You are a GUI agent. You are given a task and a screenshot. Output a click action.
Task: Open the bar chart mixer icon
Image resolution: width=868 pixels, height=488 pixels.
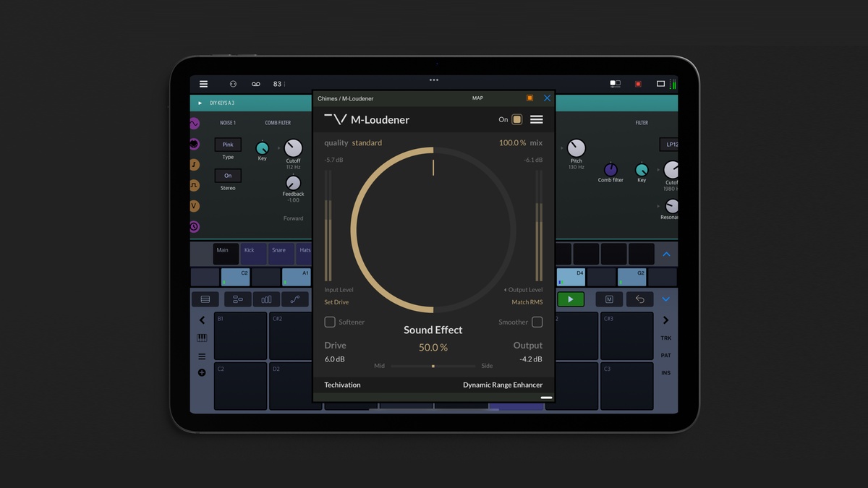coord(266,299)
